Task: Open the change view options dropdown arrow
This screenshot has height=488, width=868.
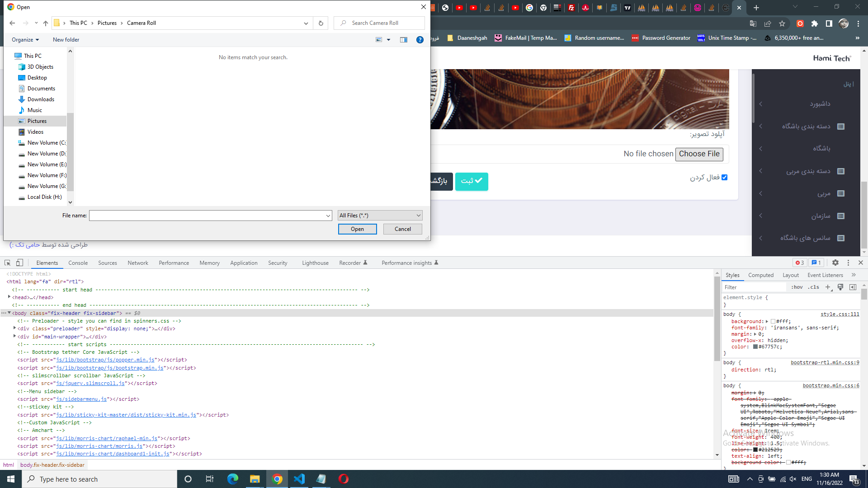Action: (x=389, y=40)
